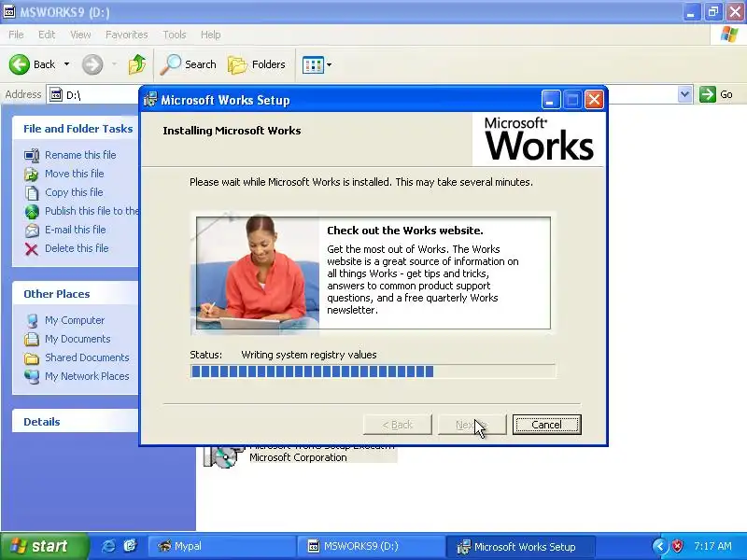The height and width of the screenshot is (560, 747).
Task: Open the Tools menu
Action: pos(175,35)
